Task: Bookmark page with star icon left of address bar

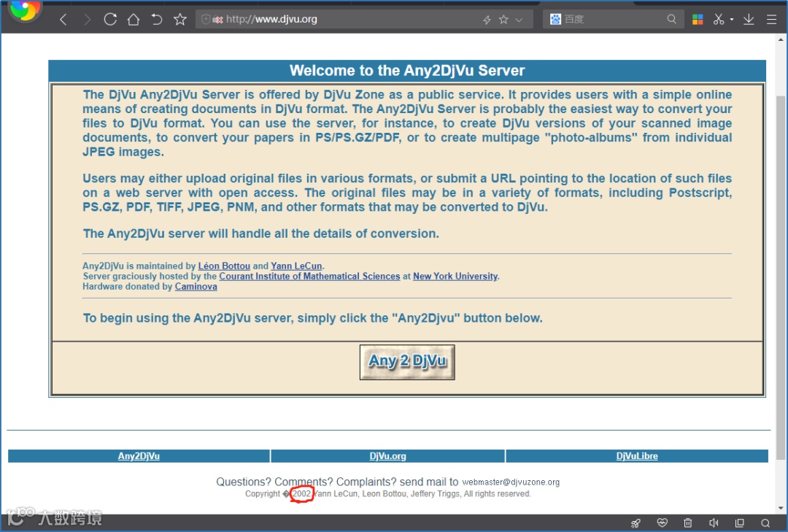Action: pos(180,20)
